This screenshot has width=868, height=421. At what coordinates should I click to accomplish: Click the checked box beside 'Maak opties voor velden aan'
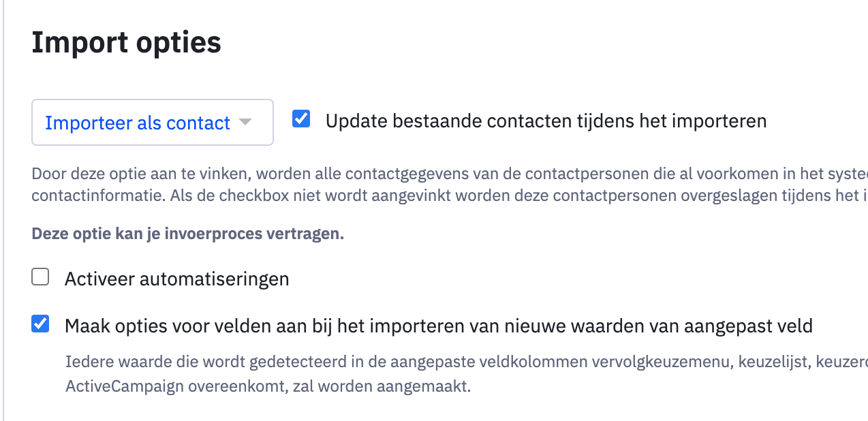pos(40,324)
